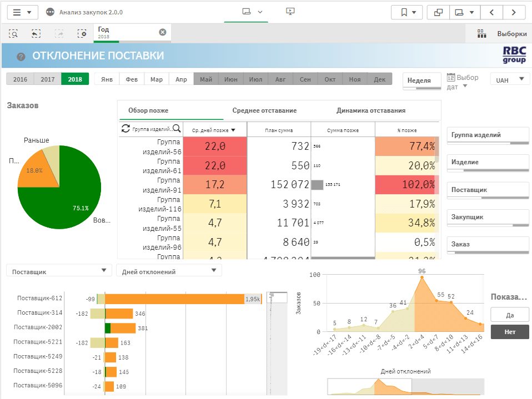Search in Группа изделий column
532x399 pixels.
(x=177, y=129)
